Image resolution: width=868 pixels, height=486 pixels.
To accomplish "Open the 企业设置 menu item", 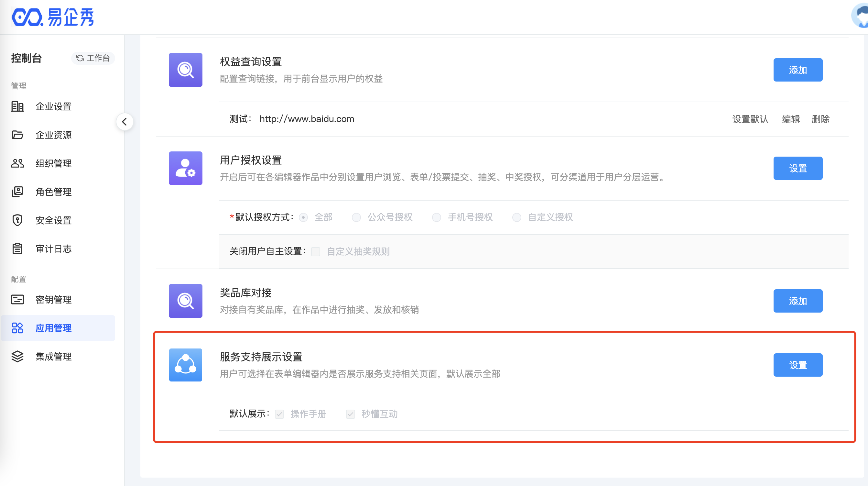I will point(58,106).
